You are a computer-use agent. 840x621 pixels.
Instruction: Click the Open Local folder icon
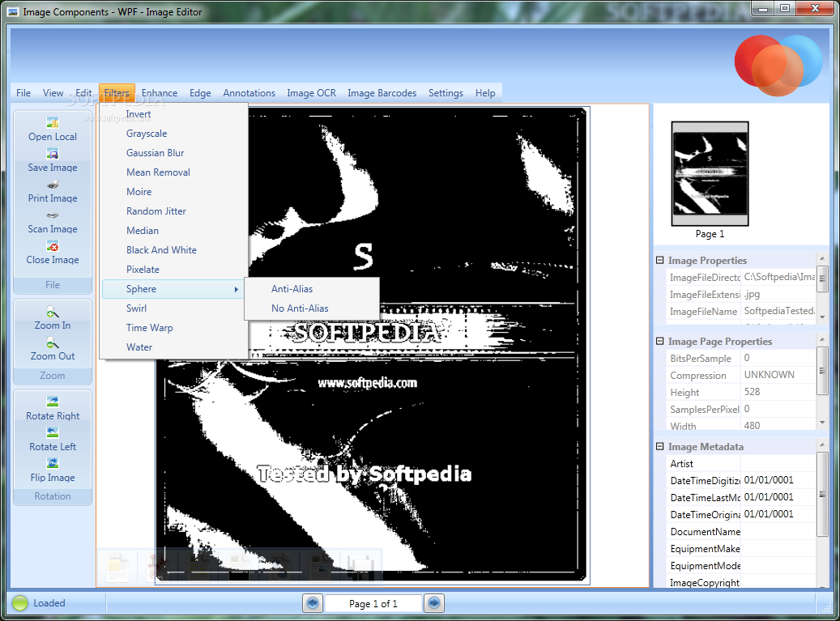53,122
